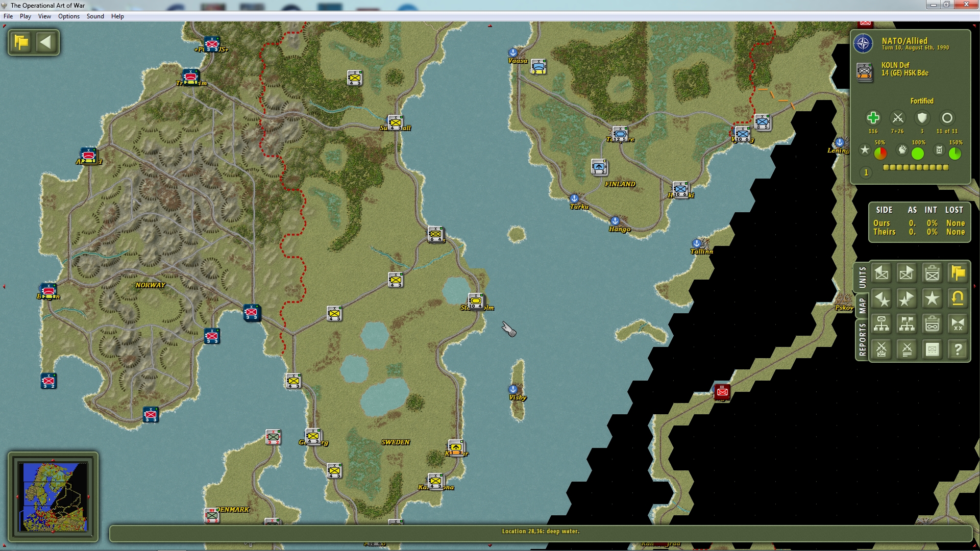Click the Vaasa port anchor marker
The height and width of the screenshot is (551, 980).
click(x=513, y=53)
